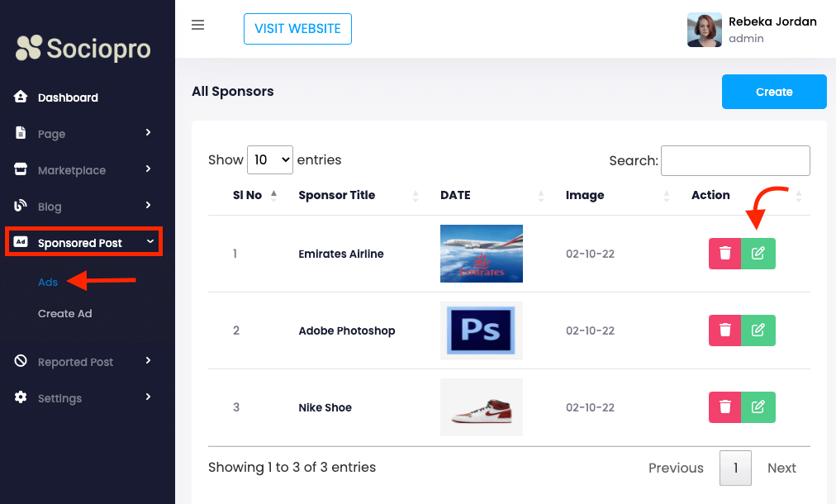Click Rebeka Jordan's profile avatar
The width and height of the screenshot is (836, 504).
[x=704, y=30]
